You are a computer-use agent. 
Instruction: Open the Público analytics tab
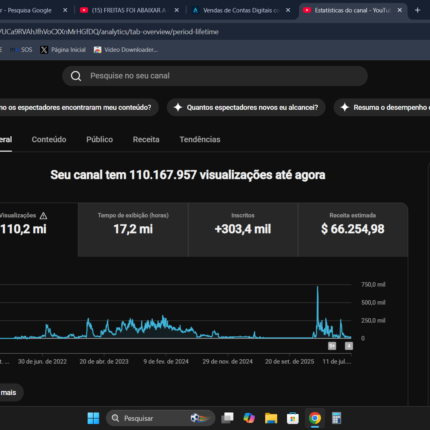tap(100, 139)
